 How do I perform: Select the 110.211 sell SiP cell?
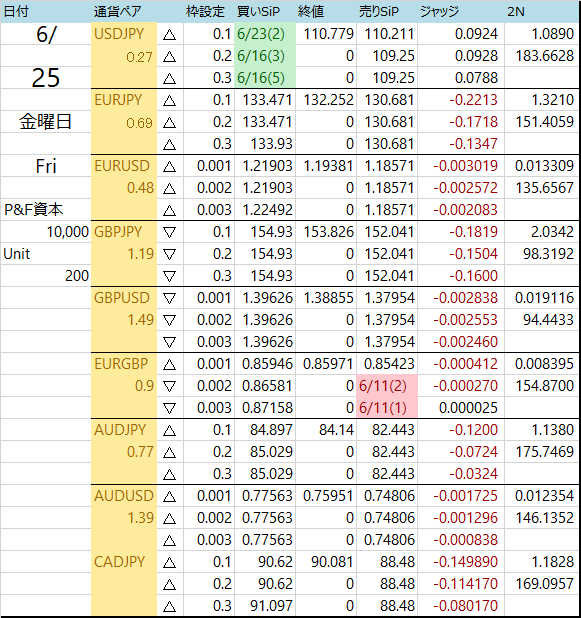[389, 34]
